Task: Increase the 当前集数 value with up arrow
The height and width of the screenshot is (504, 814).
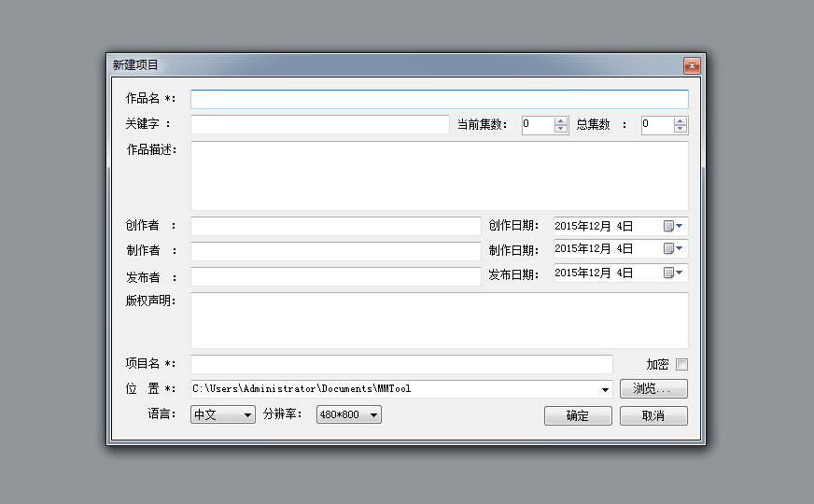Action: 560,120
